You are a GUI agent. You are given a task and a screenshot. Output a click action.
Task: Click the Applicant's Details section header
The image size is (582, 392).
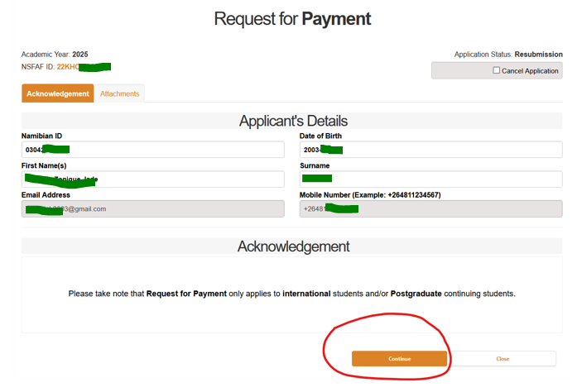[x=292, y=121]
